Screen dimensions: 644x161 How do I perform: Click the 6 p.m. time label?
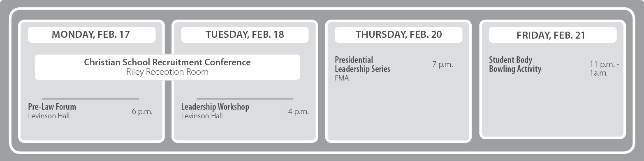click(142, 111)
